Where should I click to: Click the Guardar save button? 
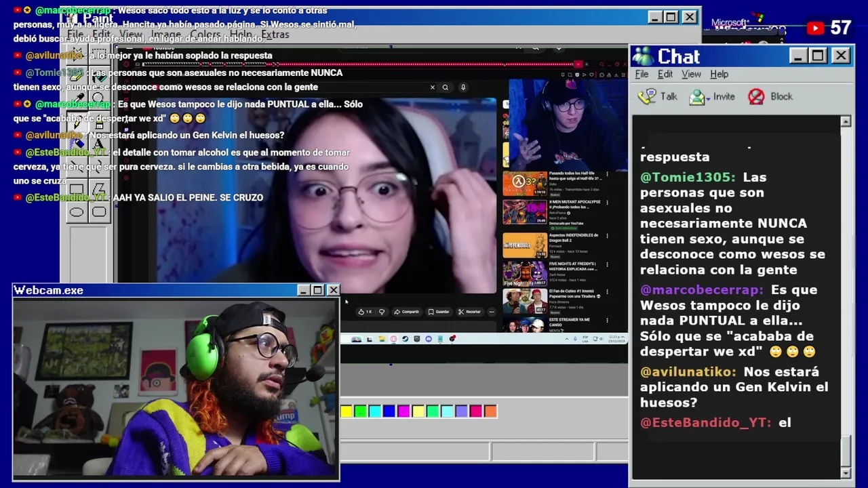439,312
